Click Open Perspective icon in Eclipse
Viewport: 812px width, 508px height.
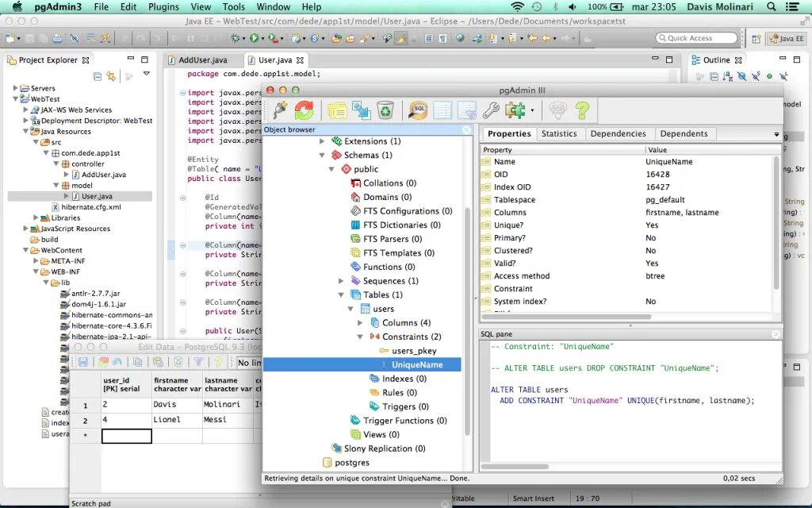click(x=756, y=38)
